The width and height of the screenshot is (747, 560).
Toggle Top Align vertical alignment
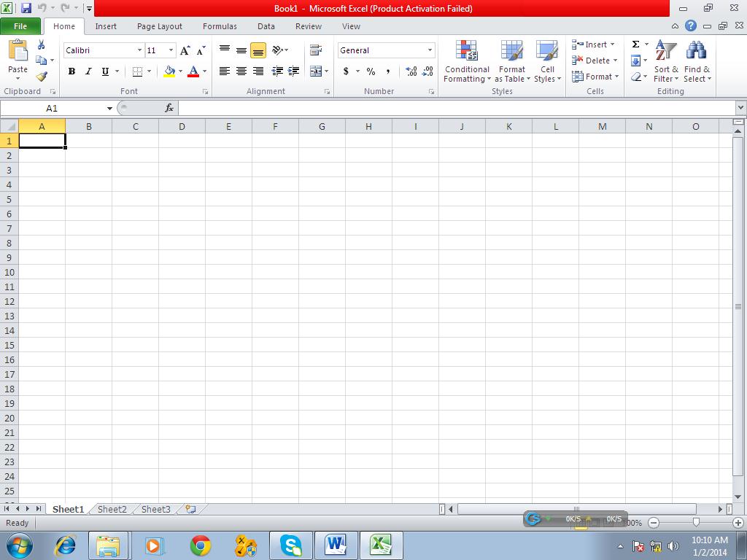[225, 50]
